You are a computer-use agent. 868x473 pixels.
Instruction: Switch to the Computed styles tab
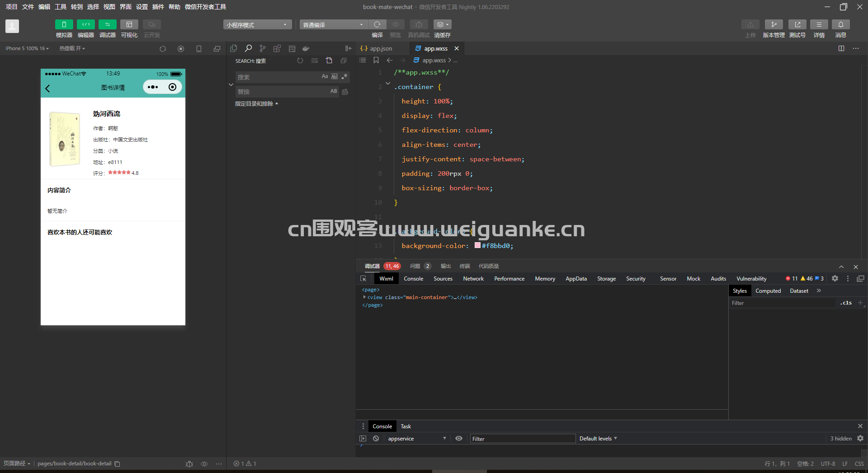[768, 291]
